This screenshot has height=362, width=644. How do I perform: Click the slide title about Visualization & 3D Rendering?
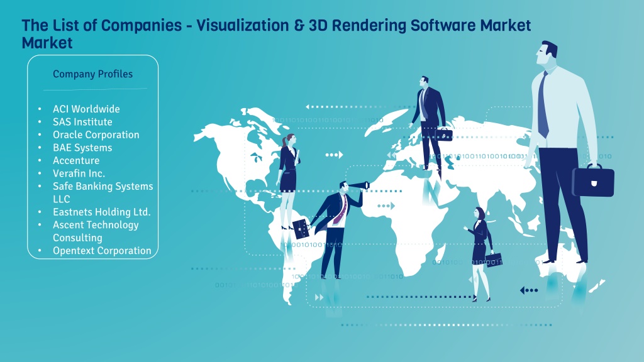(276, 34)
